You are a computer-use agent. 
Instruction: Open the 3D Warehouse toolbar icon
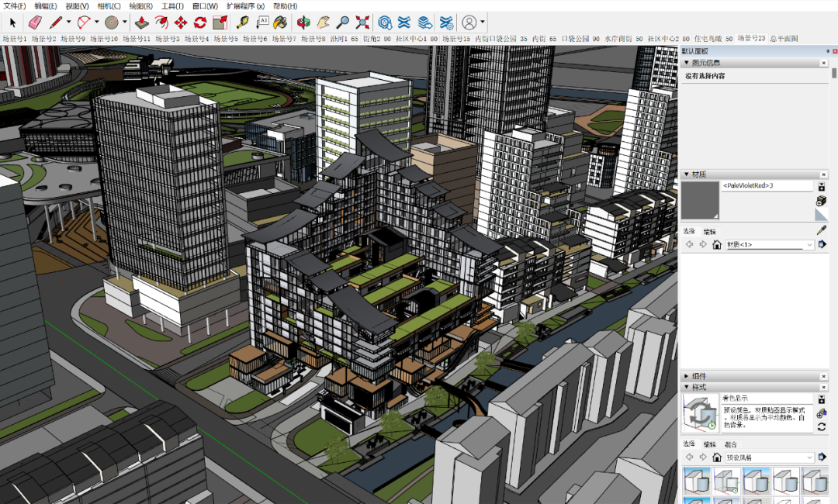[x=385, y=22]
